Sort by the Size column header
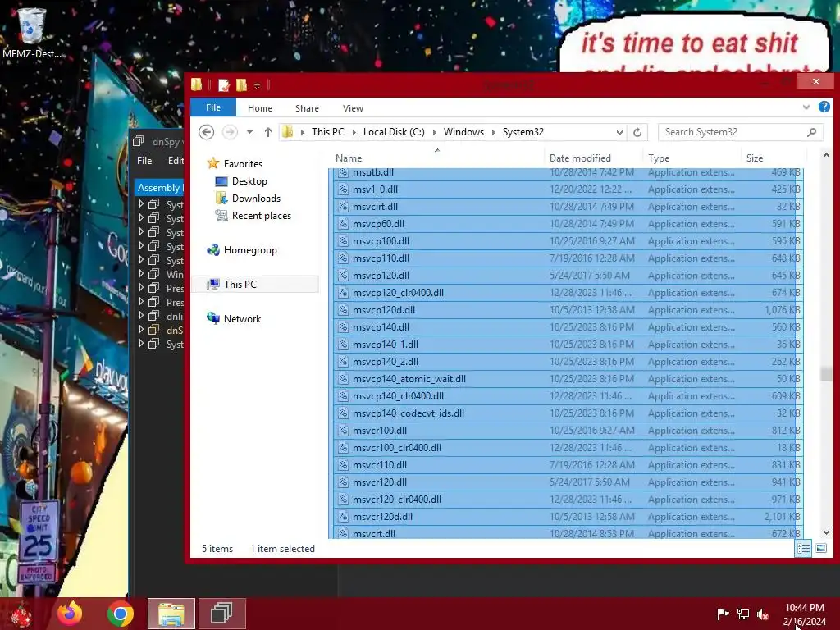Viewport: 840px width, 630px height. click(755, 158)
